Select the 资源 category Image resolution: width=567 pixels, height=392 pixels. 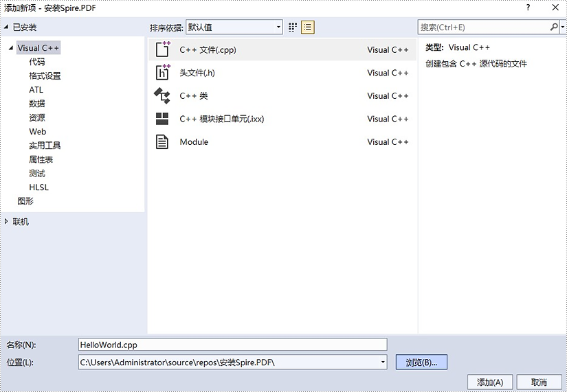37,117
